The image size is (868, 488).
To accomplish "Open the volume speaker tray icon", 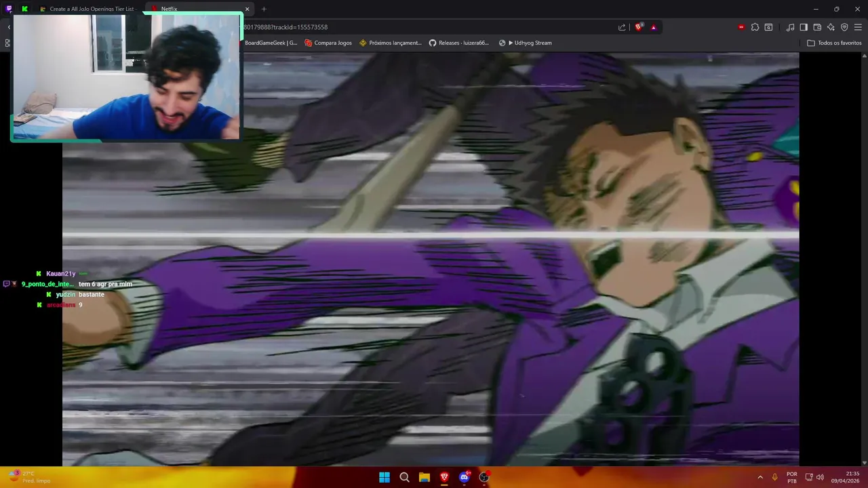I will pos(820,477).
